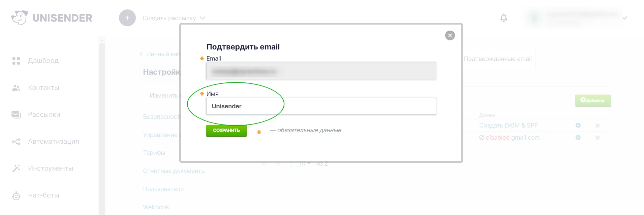Screen dimensions: 644x215
Task: Click the disabled gmail.com domain entry
Action: tap(509, 138)
